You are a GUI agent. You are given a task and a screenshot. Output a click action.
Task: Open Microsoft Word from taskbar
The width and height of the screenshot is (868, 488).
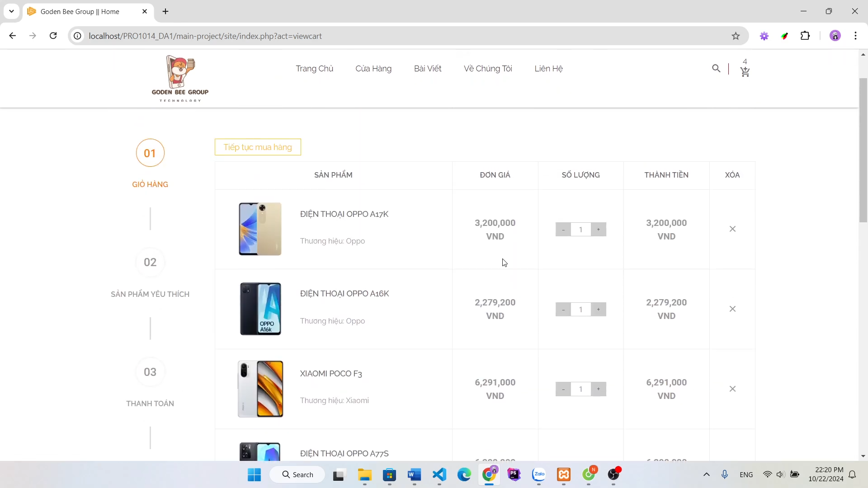(414, 475)
